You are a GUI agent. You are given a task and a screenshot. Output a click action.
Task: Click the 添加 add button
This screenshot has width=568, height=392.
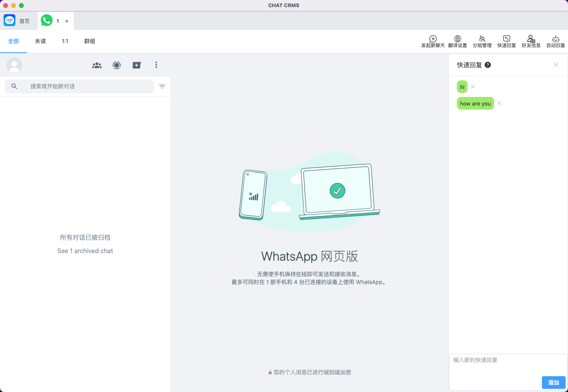(554, 383)
